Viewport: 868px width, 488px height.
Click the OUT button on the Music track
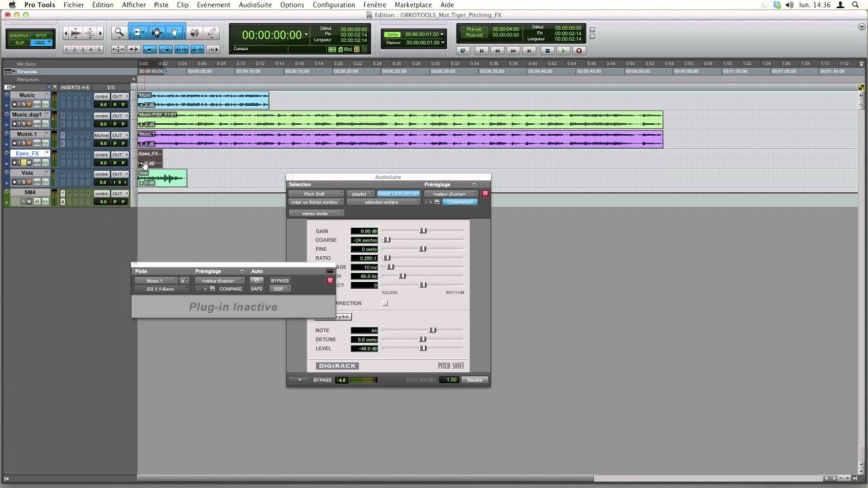117,97
